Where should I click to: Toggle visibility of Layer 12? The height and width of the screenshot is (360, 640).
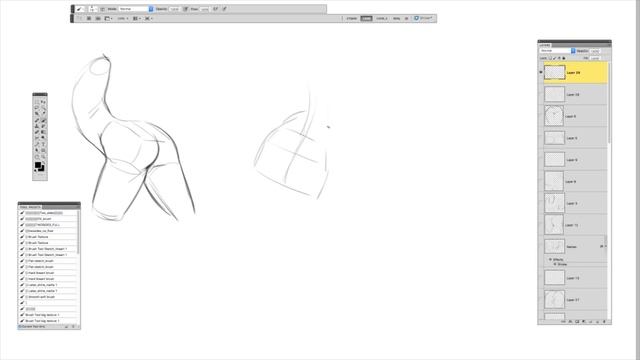541,225
